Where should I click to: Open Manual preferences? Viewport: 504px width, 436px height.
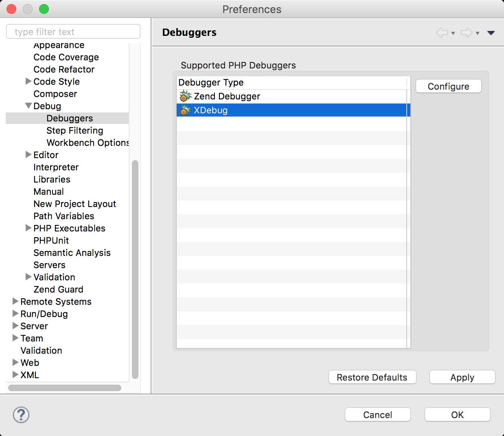(48, 192)
